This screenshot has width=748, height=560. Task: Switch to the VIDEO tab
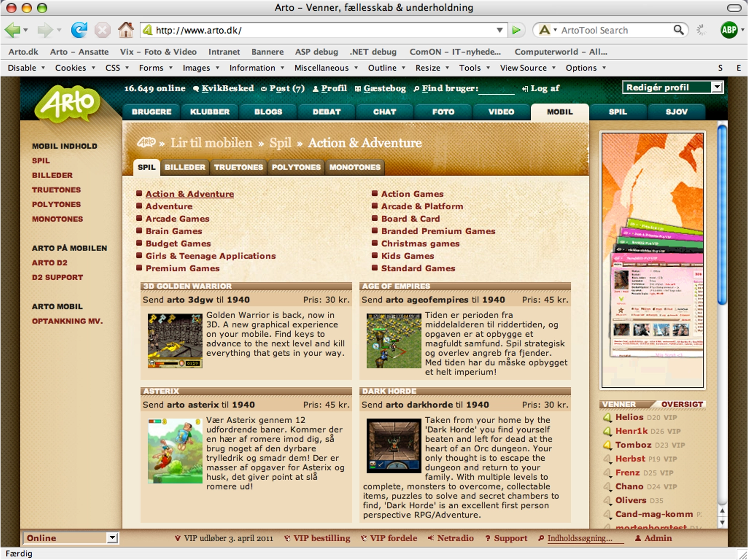(501, 112)
